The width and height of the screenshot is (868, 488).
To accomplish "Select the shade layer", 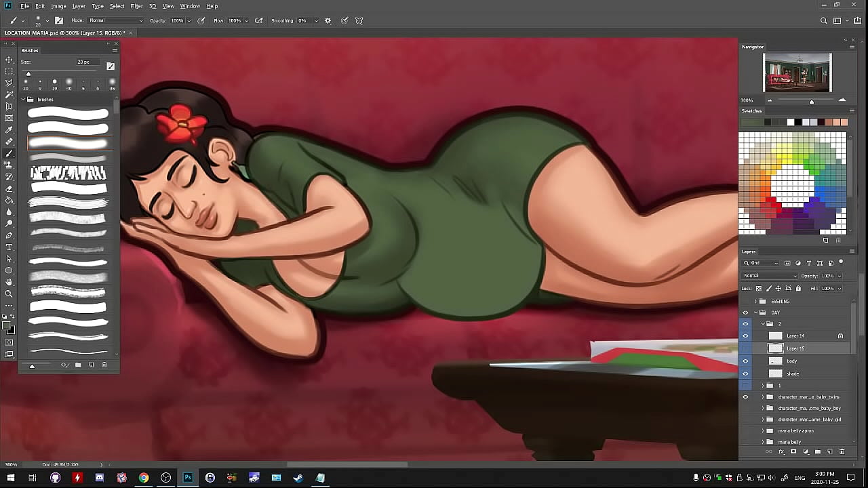I will click(793, 373).
